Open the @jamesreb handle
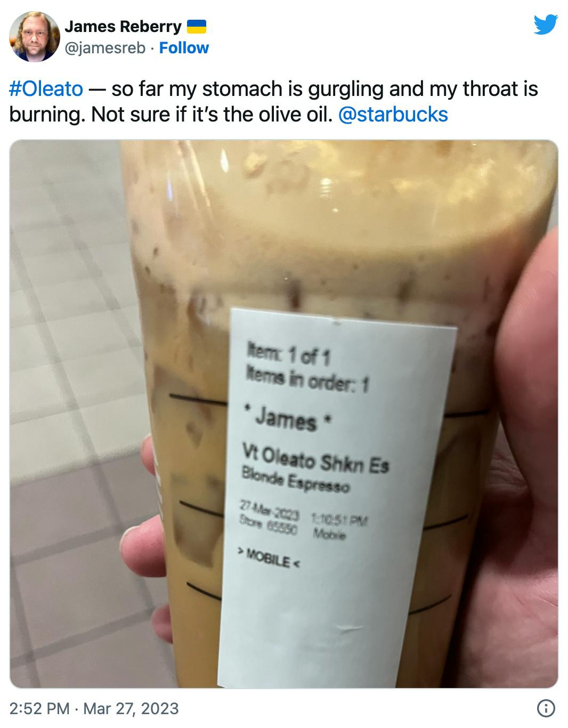Image resolution: width=568 pixels, height=728 pixels. click(x=105, y=48)
